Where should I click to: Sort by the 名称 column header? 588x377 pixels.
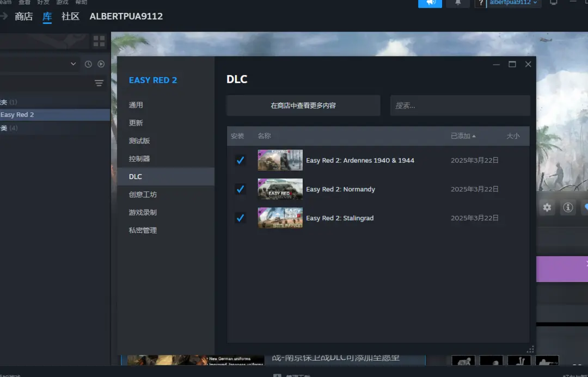264,136
